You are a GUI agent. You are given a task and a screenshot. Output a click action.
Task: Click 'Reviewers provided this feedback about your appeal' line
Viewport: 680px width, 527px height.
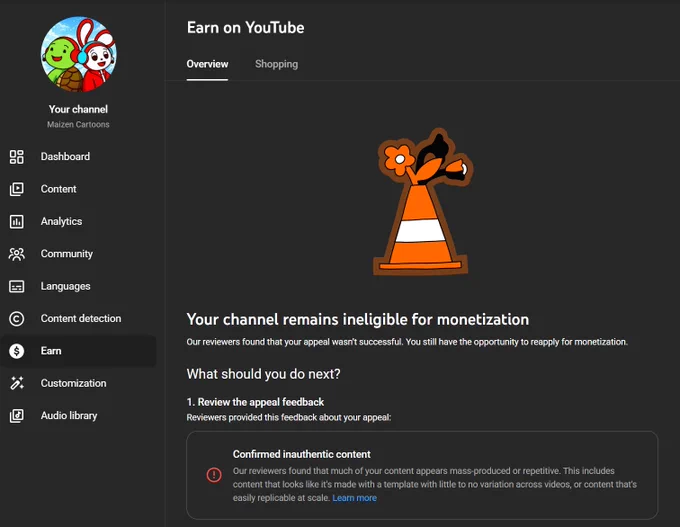pos(289,417)
